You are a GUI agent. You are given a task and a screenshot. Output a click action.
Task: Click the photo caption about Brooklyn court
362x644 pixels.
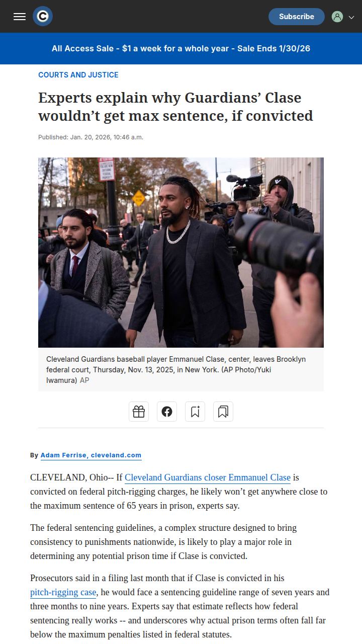click(x=176, y=370)
